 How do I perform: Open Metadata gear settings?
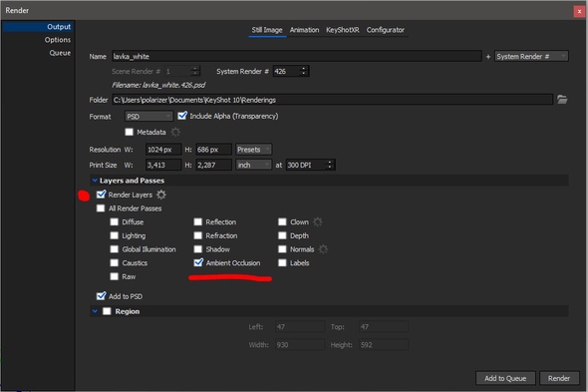tap(175, 132)
